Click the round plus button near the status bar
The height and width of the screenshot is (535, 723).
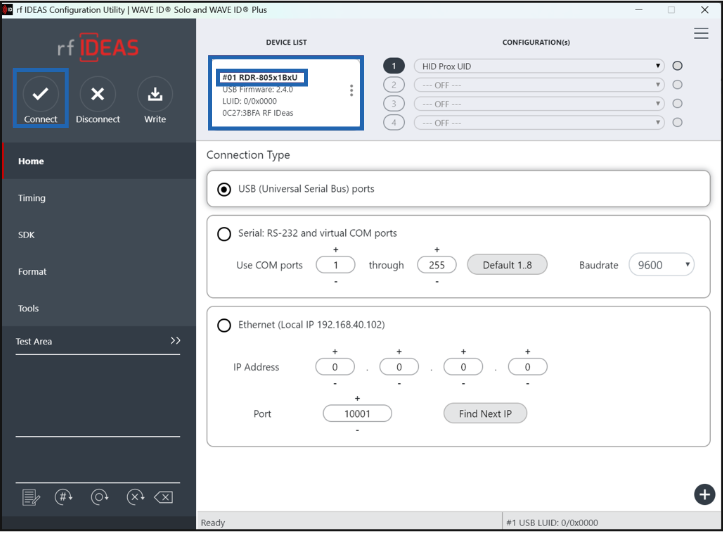(704, 494)
